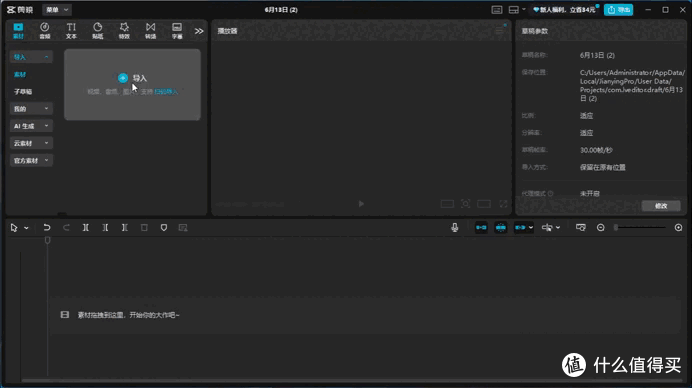Click the play button in the player

click(361, 203)
